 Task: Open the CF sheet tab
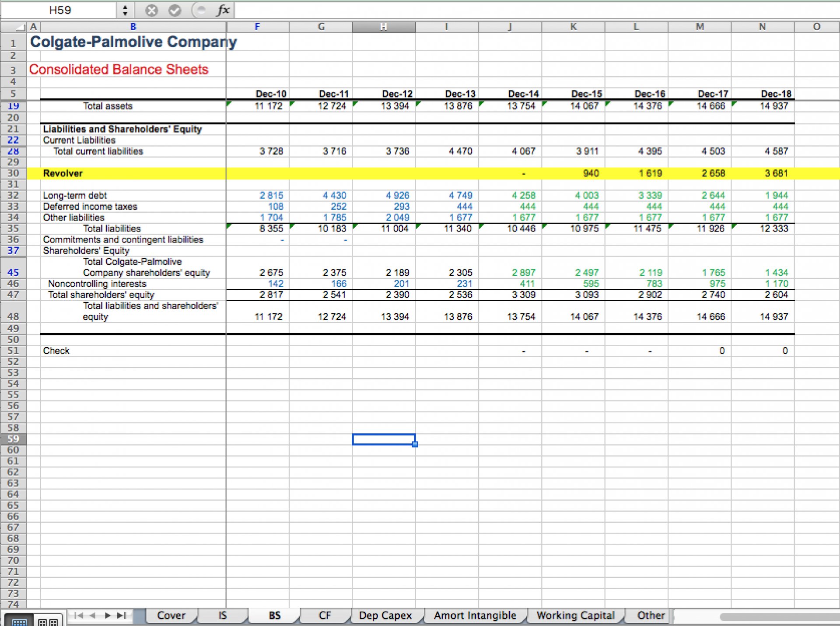tap(324, 615)
